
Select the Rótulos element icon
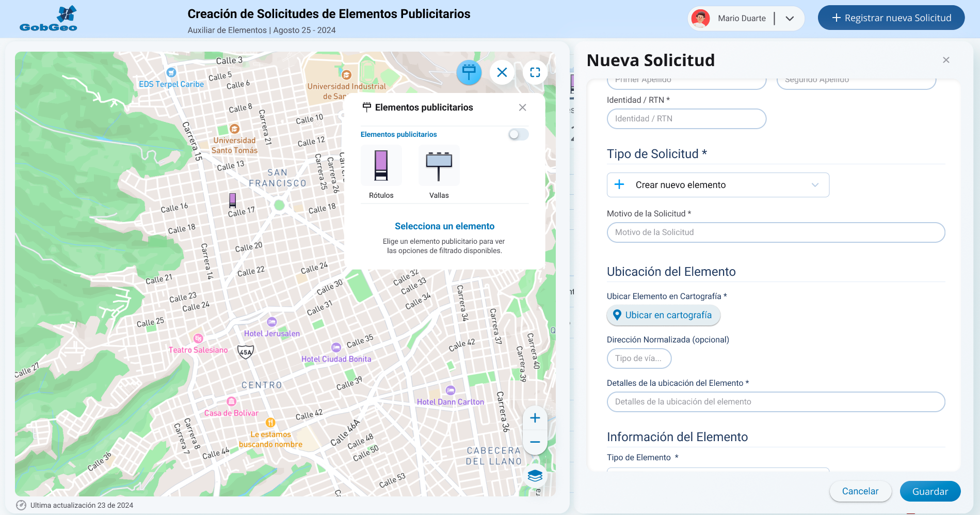click(381, 166)
